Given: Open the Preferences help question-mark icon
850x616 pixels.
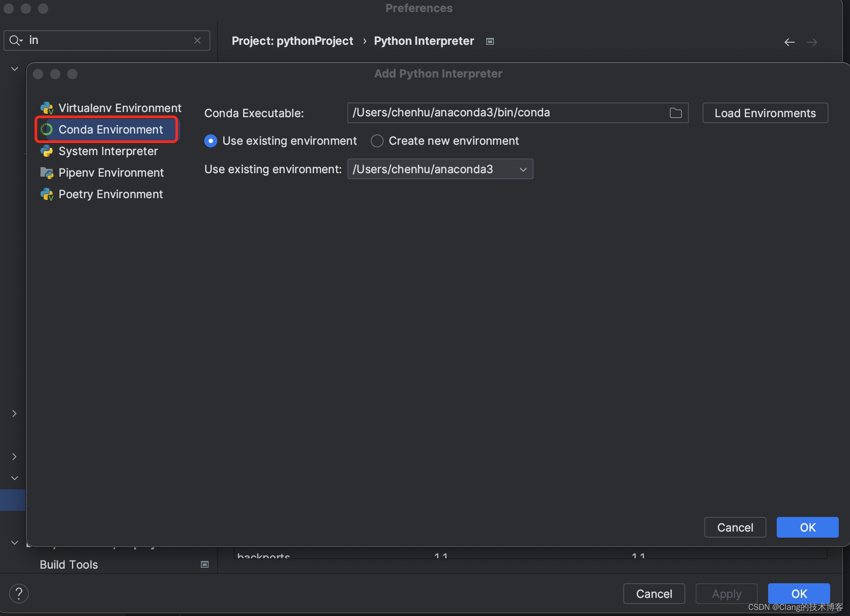Looking at the screenshot, I should (x=19, y=594).
